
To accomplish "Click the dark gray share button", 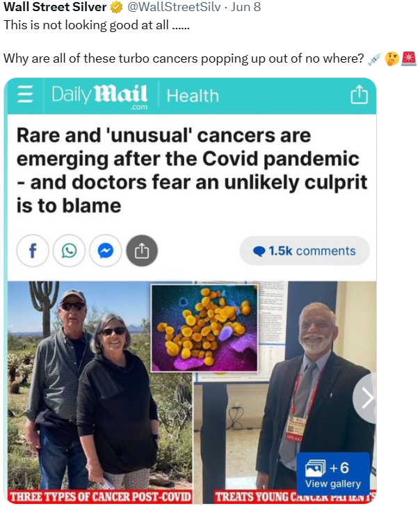I will tap(142, 251).
